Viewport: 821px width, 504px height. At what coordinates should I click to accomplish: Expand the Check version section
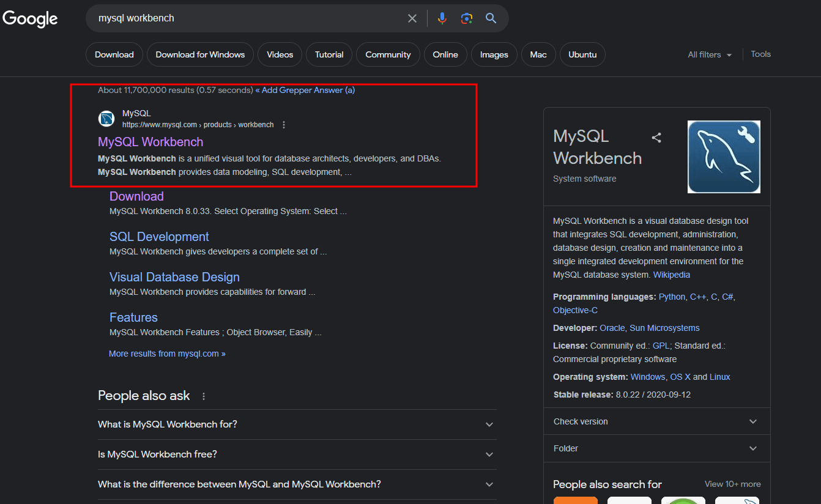tap(656, 421)
